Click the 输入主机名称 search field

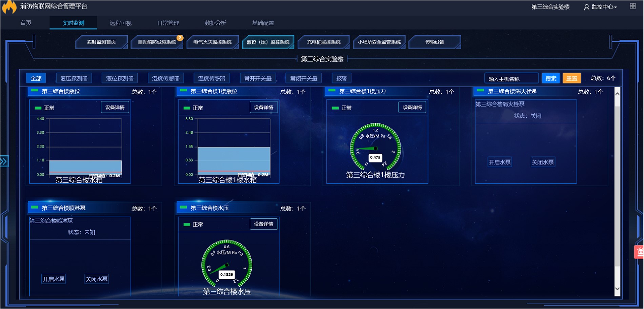pyautogui.click(x=511, y=79)
